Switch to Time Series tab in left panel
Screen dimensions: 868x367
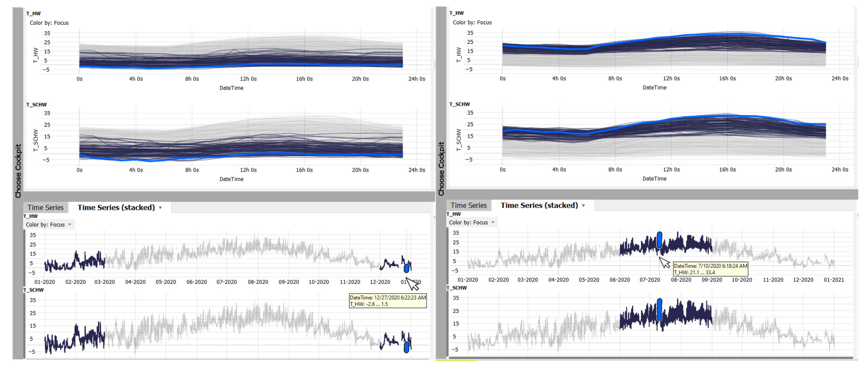[x=46, y=208]
